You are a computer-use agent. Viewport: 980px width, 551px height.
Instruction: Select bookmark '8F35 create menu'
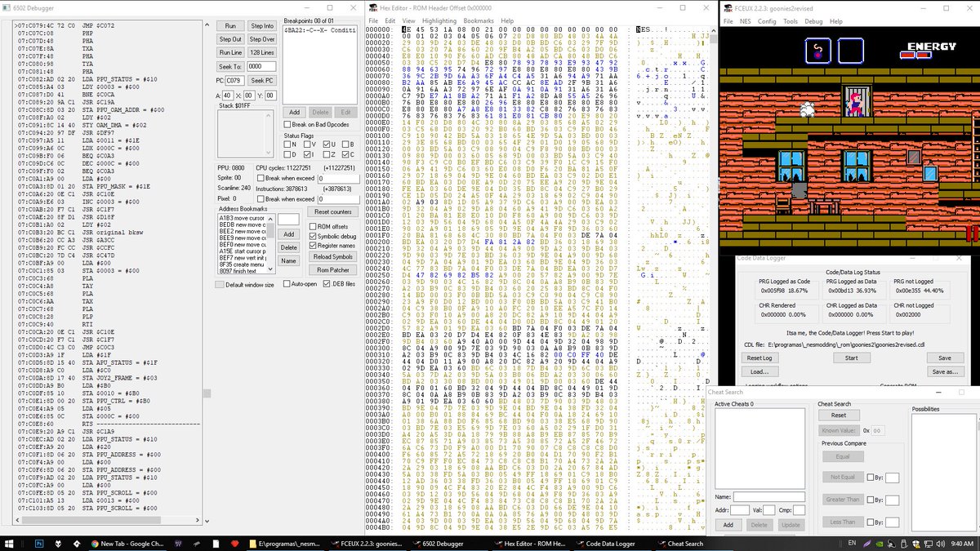click(243, 264)
